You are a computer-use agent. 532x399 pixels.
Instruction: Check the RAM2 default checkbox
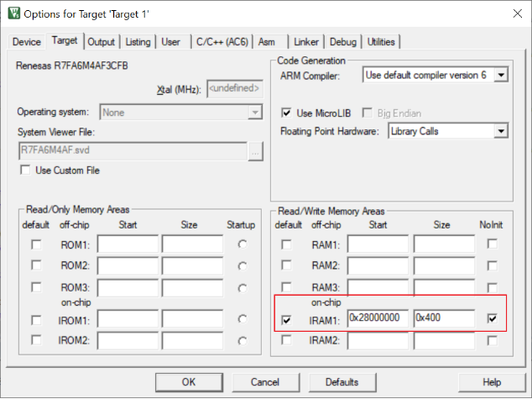click(287, 265)
